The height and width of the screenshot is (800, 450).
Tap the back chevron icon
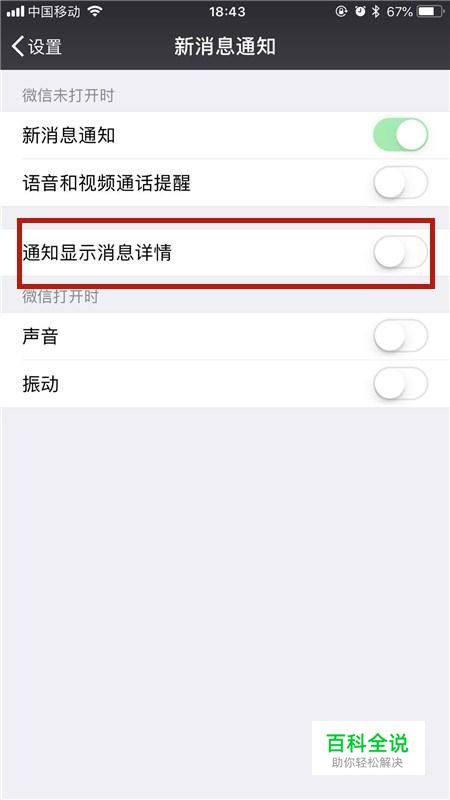click(17, 46)
